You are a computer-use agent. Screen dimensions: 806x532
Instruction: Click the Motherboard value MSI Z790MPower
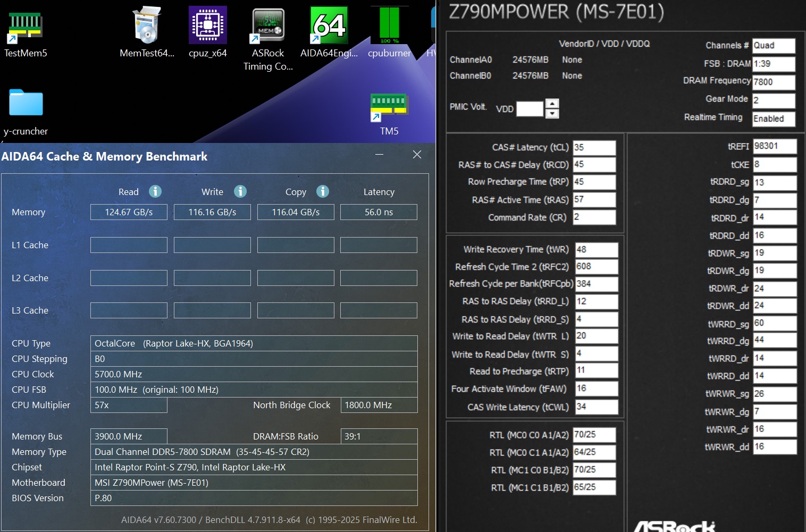[254, 483]
